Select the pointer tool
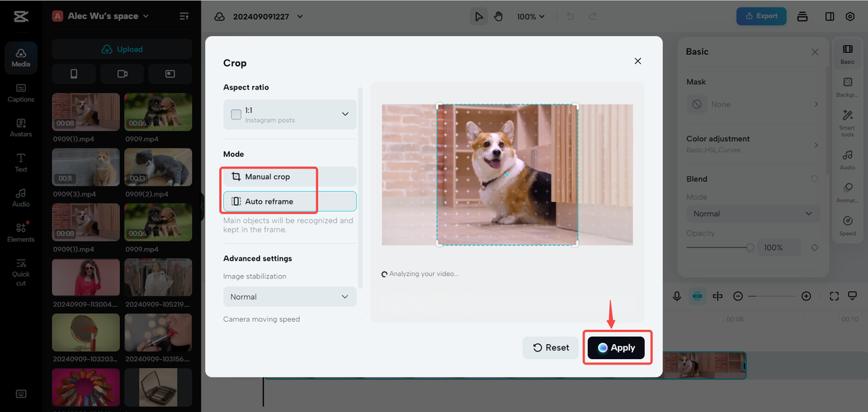 (x=479, y=16)
